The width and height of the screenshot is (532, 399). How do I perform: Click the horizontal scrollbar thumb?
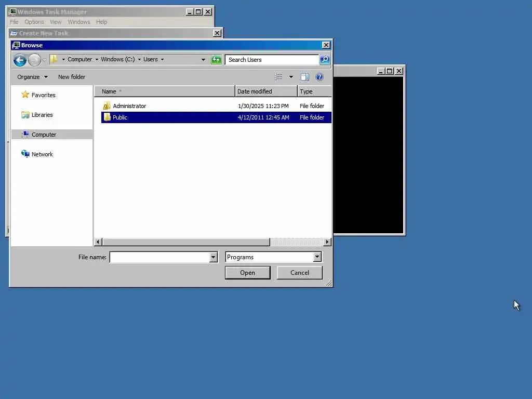click(186, 242)
